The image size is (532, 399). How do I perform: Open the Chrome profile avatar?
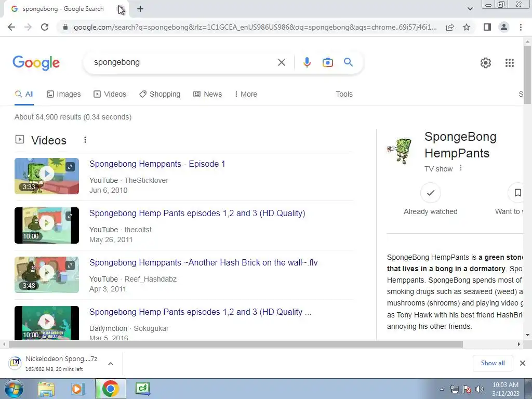pos(504,27)
